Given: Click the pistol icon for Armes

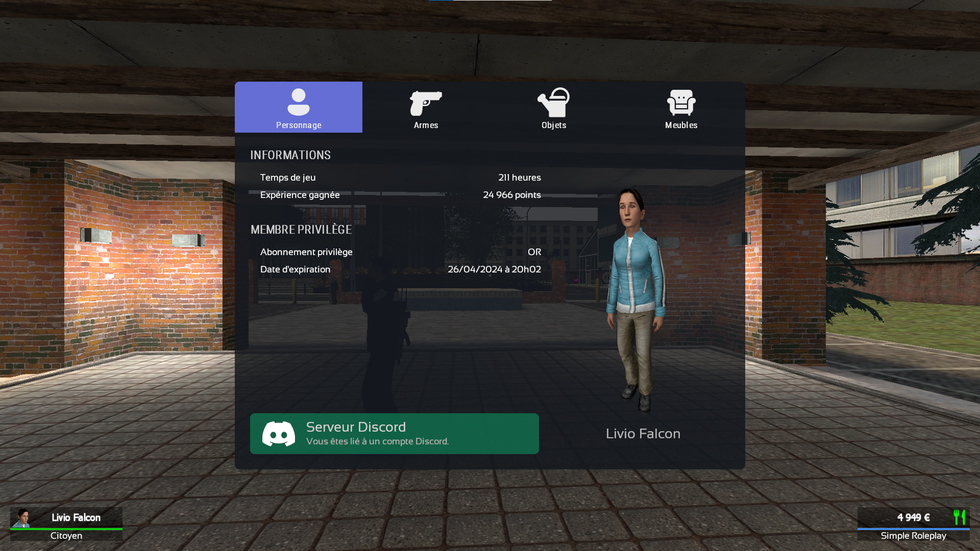Looking at the screenshot, I should tap(426, 103).
